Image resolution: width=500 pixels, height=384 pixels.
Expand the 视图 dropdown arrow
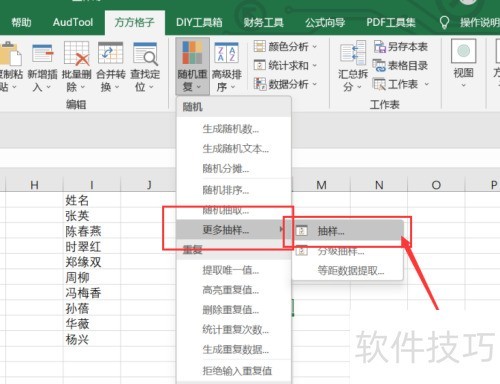click(463, 85)
